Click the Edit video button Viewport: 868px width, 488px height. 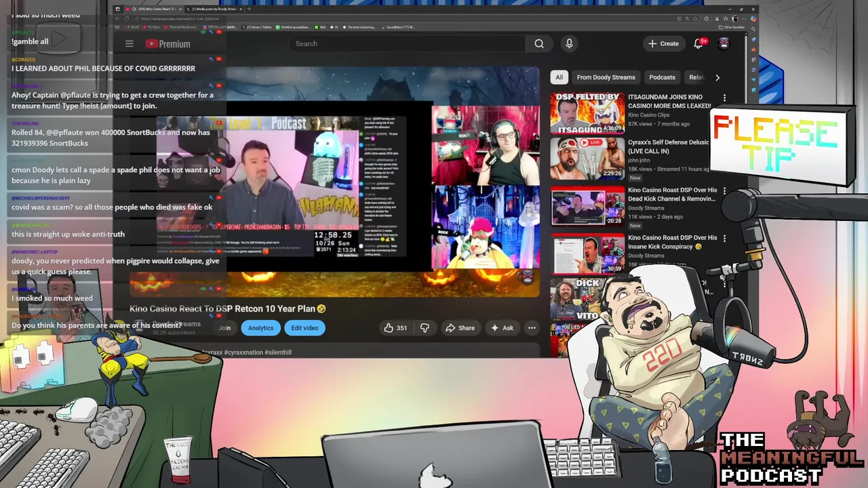(304, 328)
